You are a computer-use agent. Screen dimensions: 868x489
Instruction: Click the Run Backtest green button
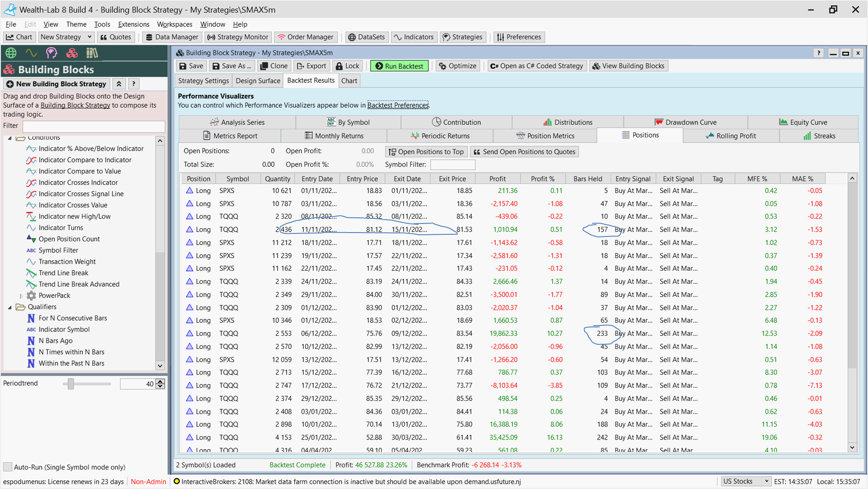point(399,66)
